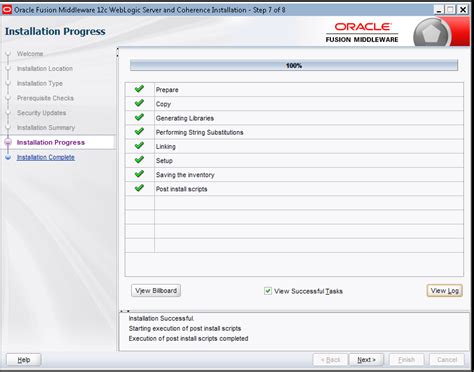Click the Welcome step bullet
The image size is (474, 372).
tap(8, 54)
